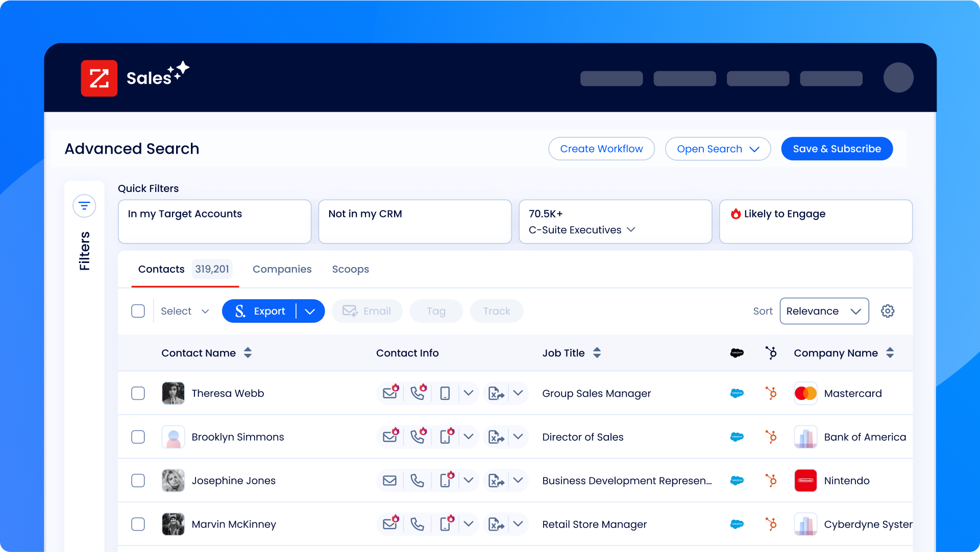Image resolution: width=980 pixels, height=552 pixels.
Task: Click HubSpot icon in Theresa Webb row
Action: point(771,393)
